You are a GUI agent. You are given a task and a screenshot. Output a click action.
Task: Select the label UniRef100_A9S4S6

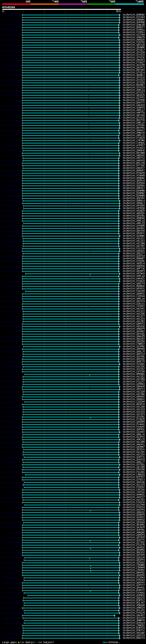coord(133,326)
